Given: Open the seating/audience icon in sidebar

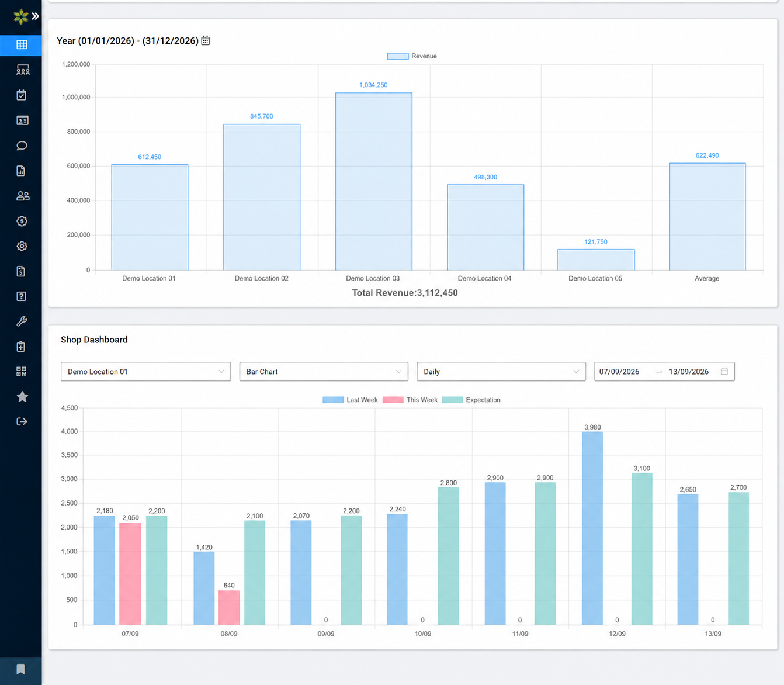Looking at the screenshot, I should click(22, 70).
